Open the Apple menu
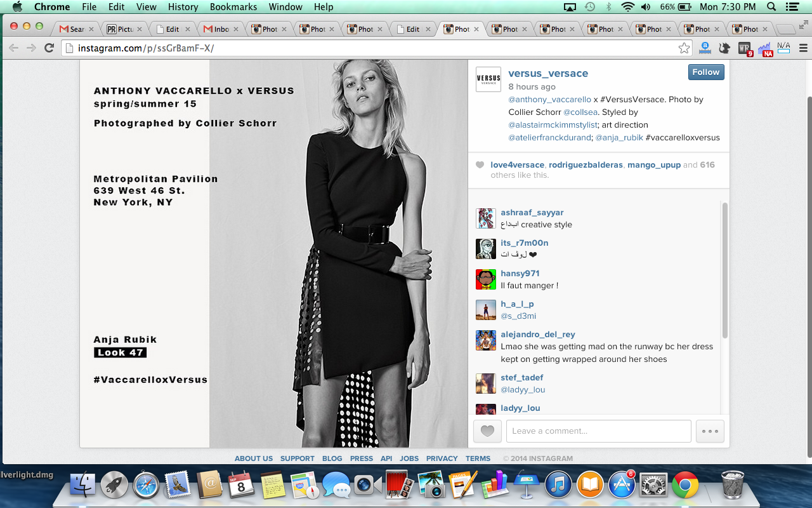 (x=17, y=7)
